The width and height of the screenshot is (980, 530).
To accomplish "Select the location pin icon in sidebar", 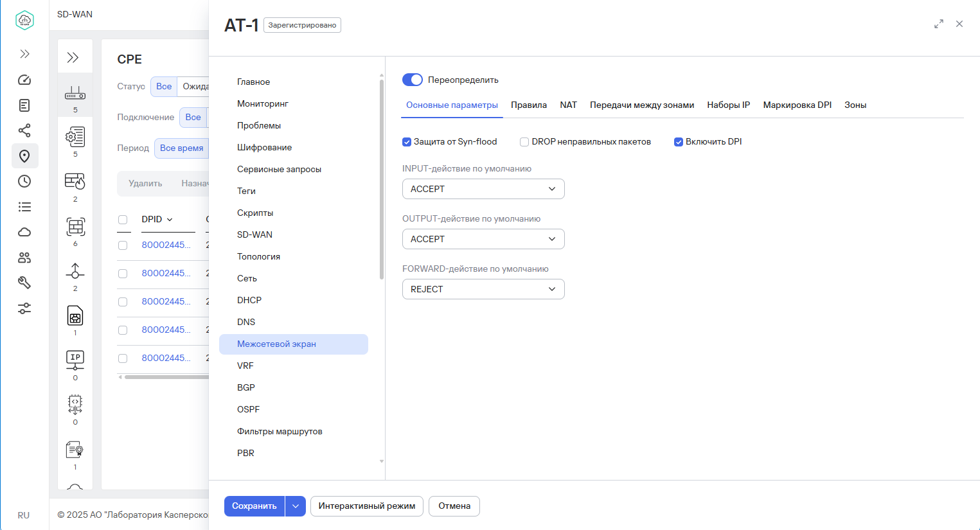I will (x=24, y=156).
